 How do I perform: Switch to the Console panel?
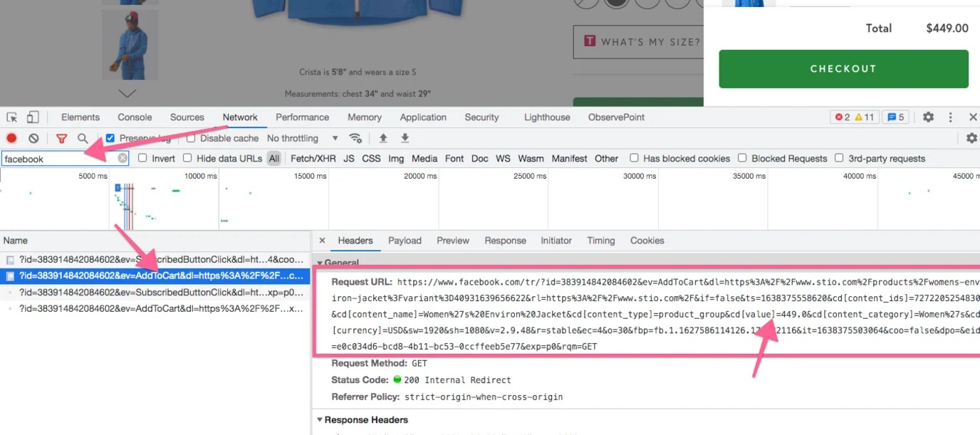[135, 117]
